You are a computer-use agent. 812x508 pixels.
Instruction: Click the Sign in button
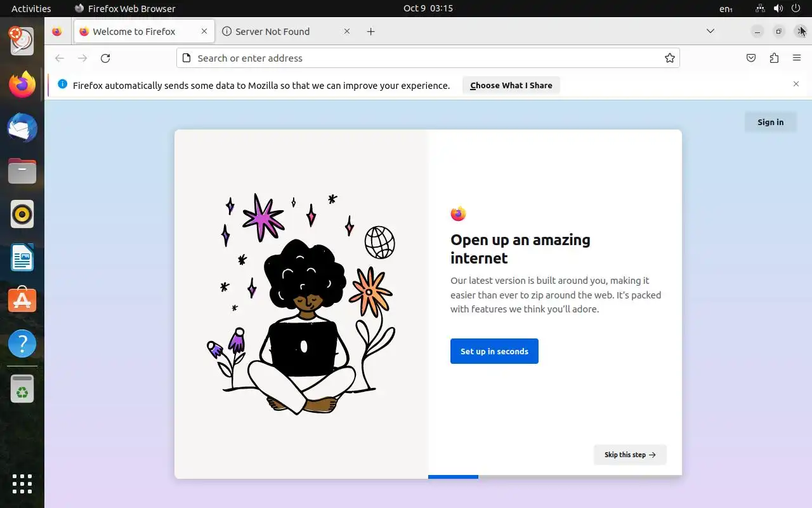[771, 122]
